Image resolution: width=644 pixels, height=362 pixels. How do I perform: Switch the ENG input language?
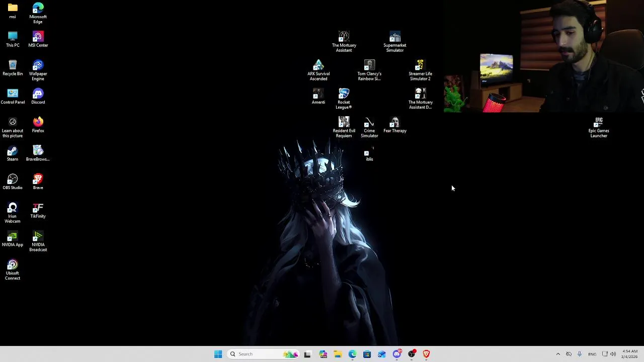(x=592, y=354)
